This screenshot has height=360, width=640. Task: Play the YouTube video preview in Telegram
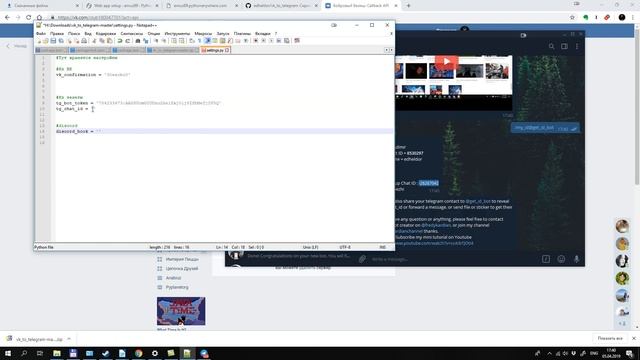tap(446, 62)
